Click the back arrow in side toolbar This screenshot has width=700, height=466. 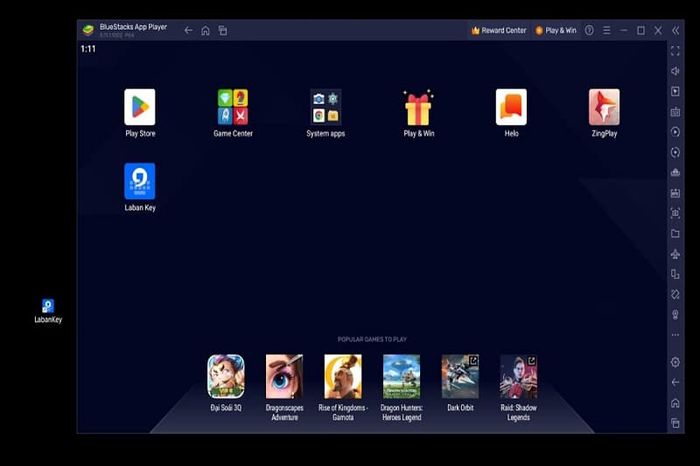(675, 383)
